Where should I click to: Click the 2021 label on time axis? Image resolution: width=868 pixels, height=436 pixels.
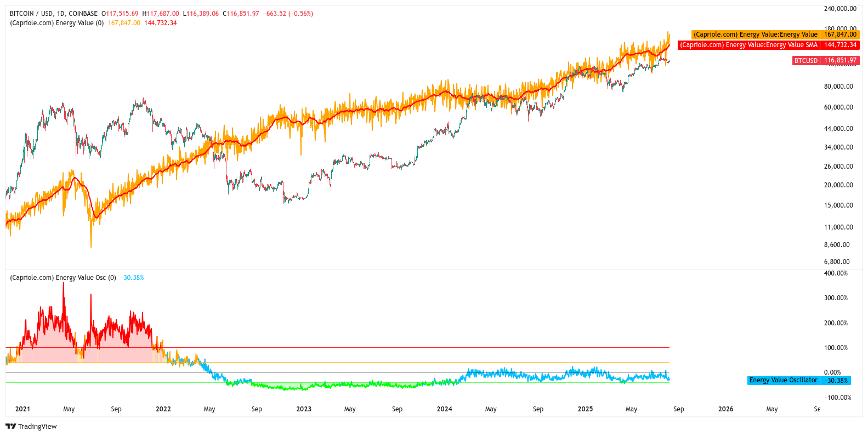click(x=22, y=409)
